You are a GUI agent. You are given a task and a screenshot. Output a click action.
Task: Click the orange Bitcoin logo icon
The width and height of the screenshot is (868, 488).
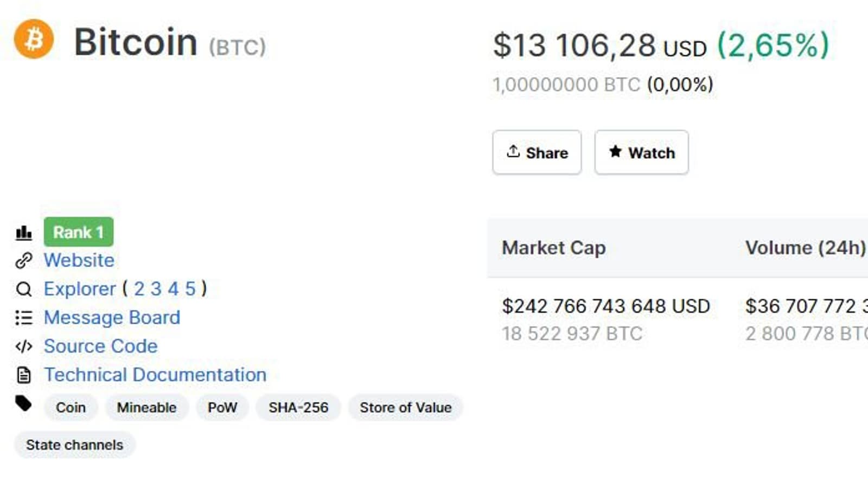click(x=34, y=39)
